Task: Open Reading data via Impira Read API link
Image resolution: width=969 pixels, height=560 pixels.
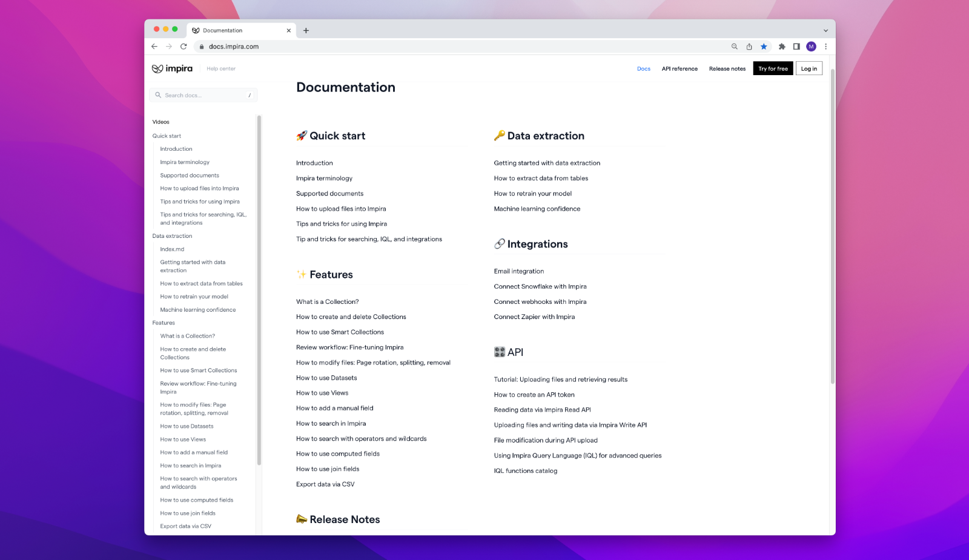Action: click(542, 410)
